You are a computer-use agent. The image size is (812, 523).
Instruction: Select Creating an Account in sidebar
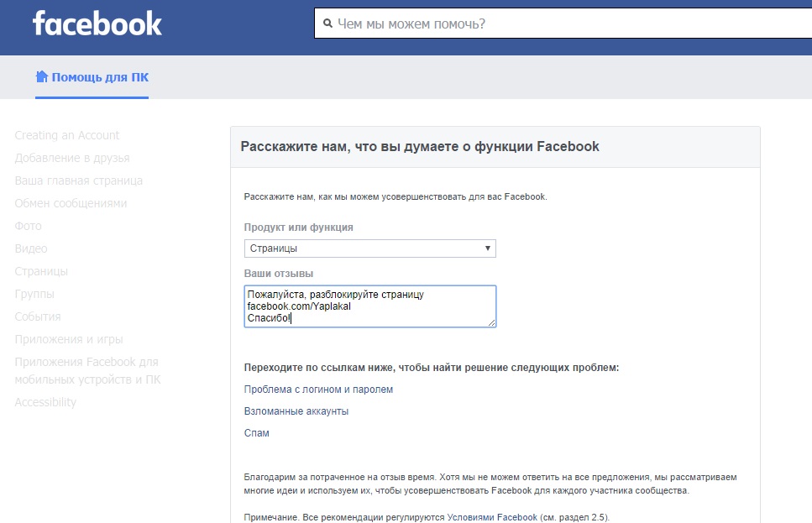click(67, 135)
